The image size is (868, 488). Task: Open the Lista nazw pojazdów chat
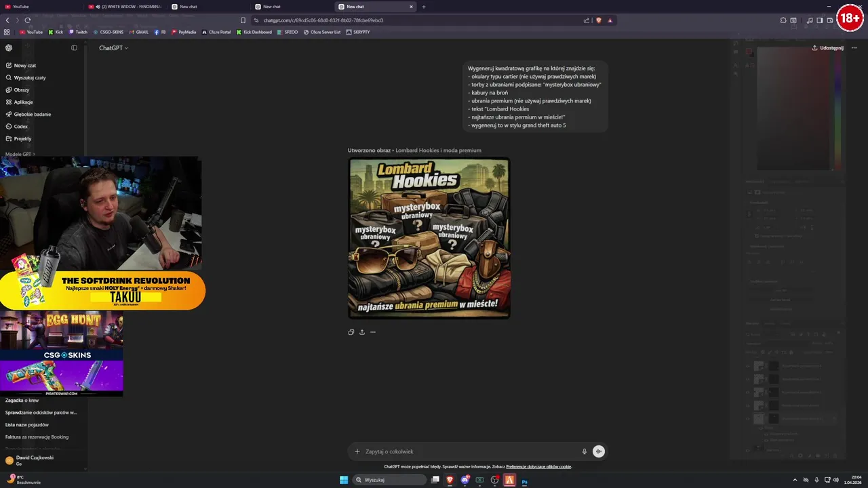click(27, 425)
